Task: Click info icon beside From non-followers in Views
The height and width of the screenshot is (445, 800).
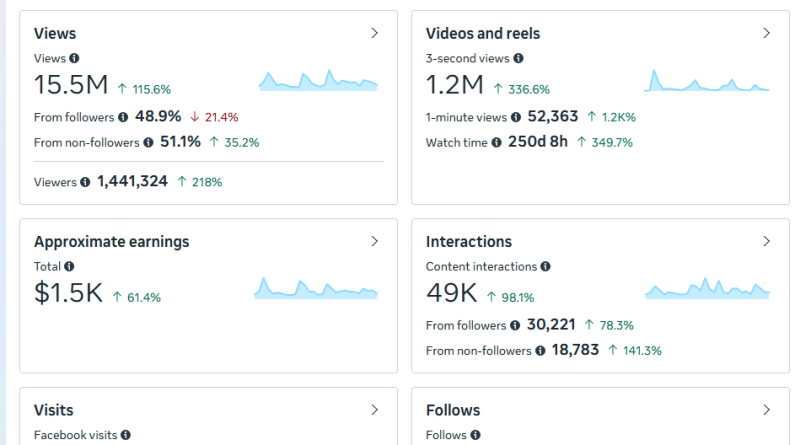Action: pyautogui.click(x=148, y=143)
